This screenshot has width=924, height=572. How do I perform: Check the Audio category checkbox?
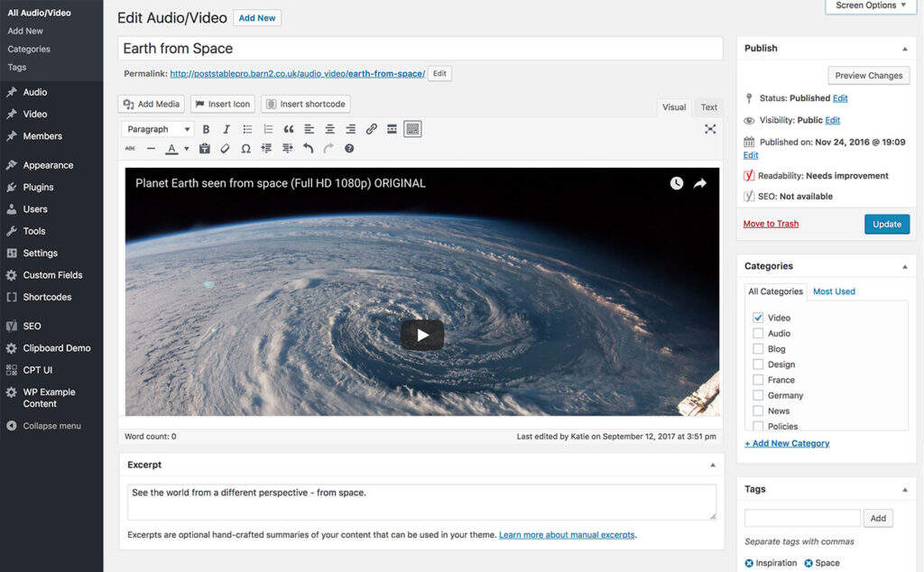[758, 334]
